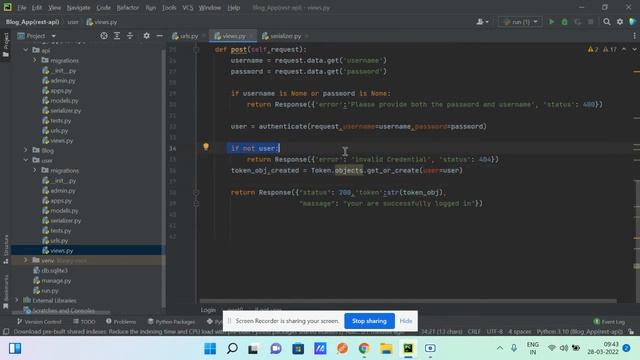640x360 pixels.
Task: Open IDE settings gear in main toolbar
Action: [620, 22]
